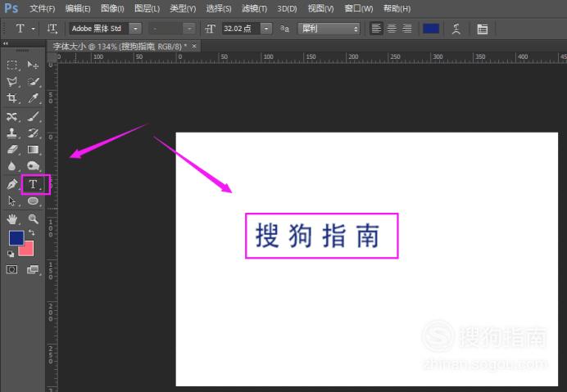Image resolution: width=567 pixels, height=392 pixels.
Task: Swap foreground and background colors
Action: [x=32, y=233]
